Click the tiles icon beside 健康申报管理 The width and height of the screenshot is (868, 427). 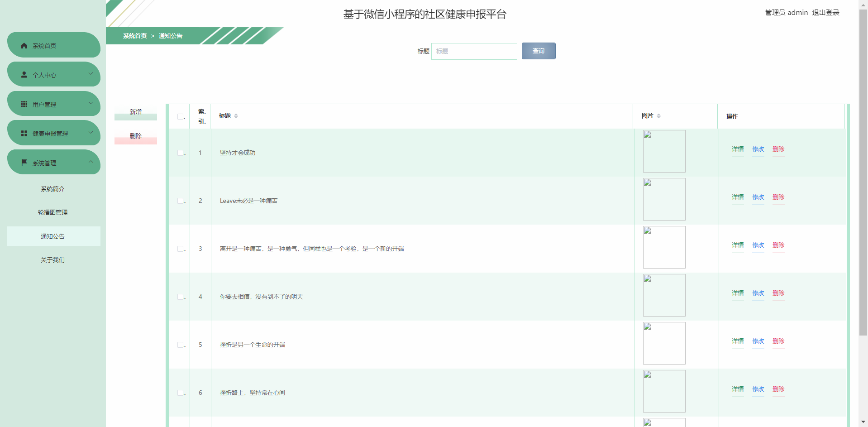(x=24, y=134)
